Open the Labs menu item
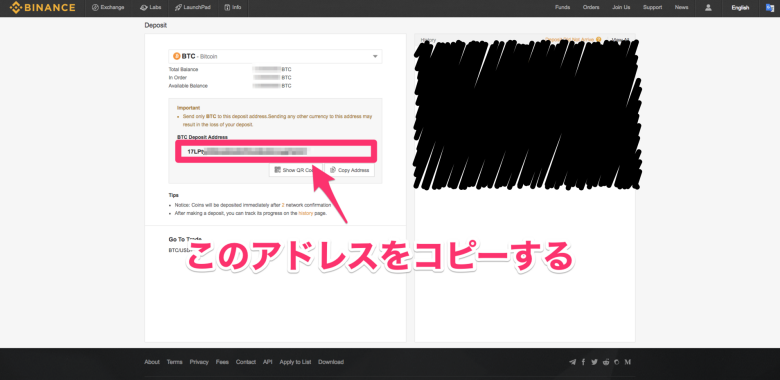 pos(151,7)
